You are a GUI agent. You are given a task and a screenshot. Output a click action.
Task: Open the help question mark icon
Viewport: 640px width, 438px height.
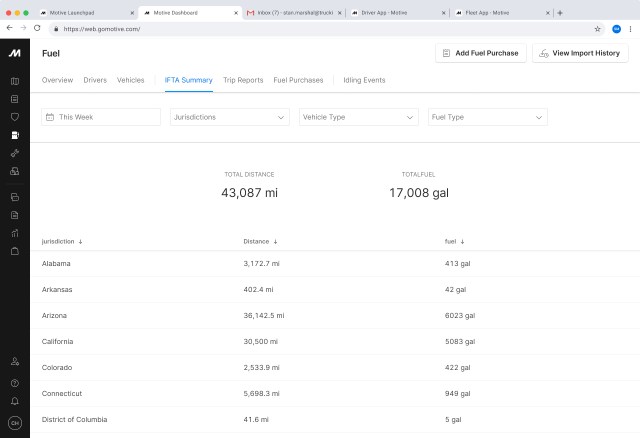click(14, 382)
